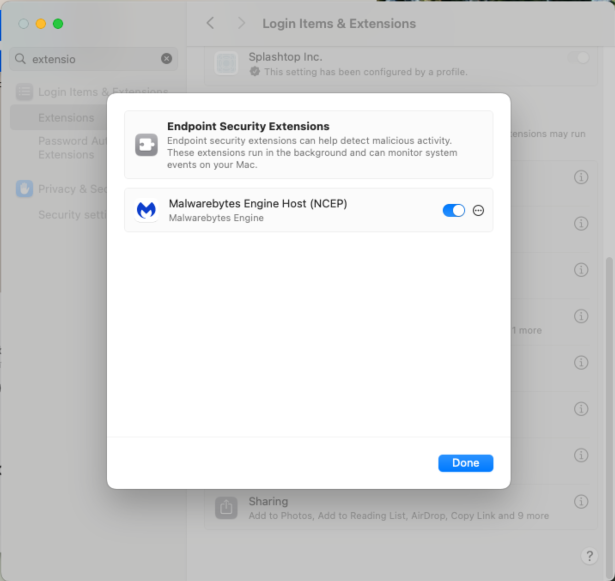The image size is (615, 581).
Task: Click the Malwarebytes Engine subtitle text
Action: pyautogui.click(x=216, y=218)
